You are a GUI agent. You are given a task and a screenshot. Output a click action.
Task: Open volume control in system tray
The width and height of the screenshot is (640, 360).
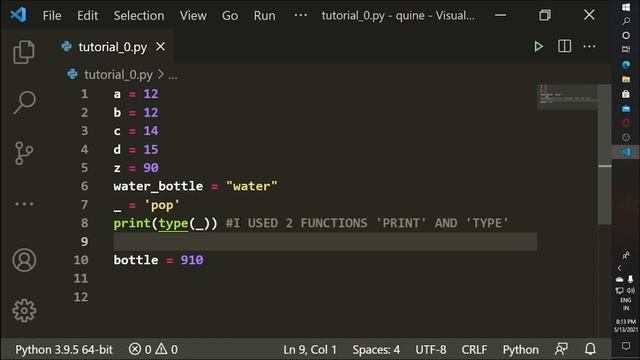point(631,291)
